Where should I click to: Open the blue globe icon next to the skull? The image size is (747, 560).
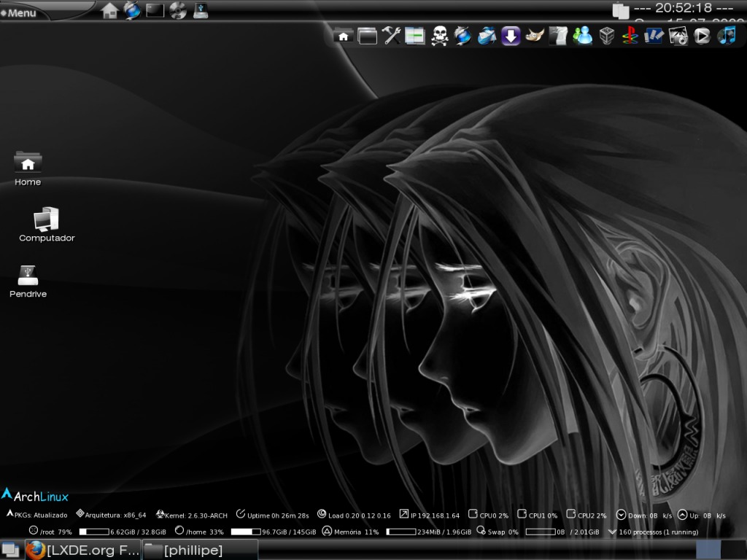(462, 36)
